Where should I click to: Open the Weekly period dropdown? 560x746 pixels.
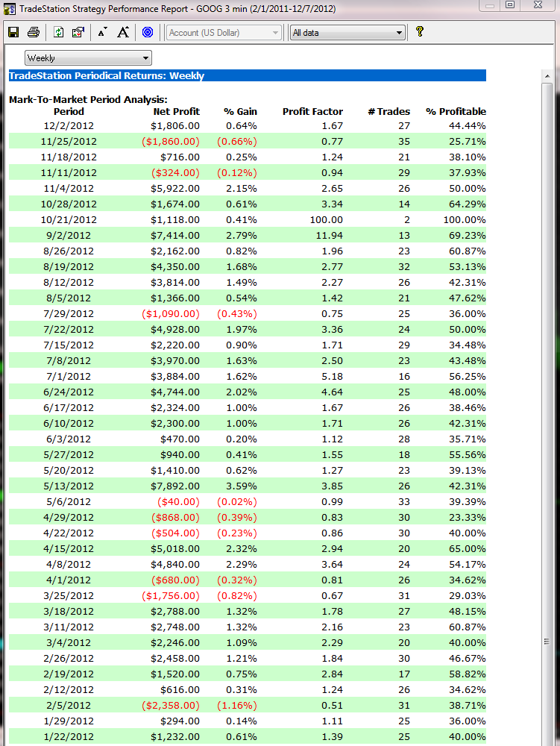(88, 58)
